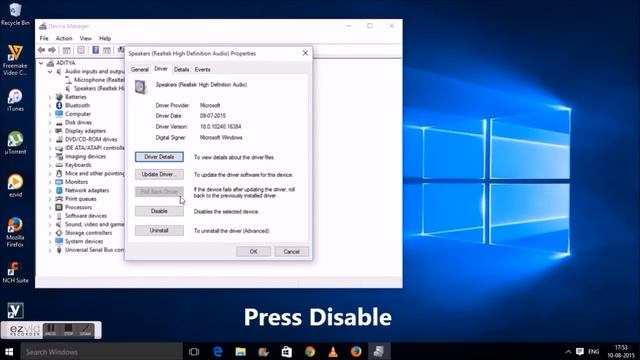Screen dimensions: 640x360
Task: Open the File menu in Device Manager
Action: (x=44, y=38)
